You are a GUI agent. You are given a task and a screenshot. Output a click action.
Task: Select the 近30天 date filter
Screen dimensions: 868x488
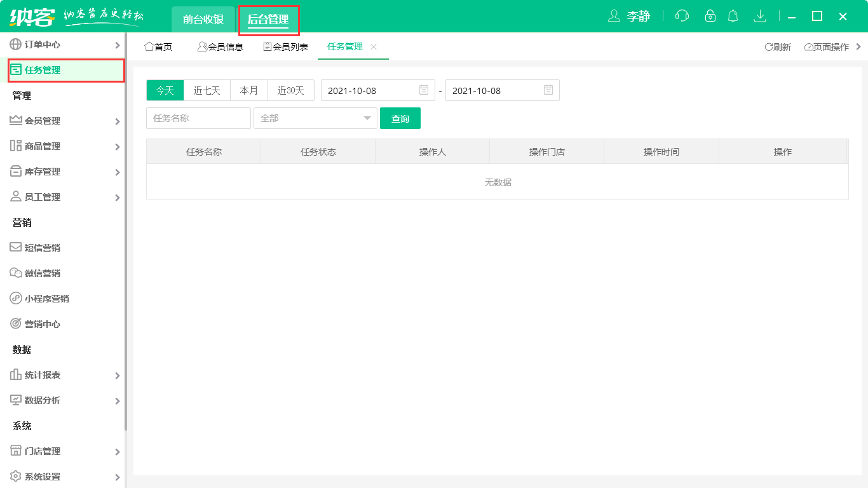[290, 90]
